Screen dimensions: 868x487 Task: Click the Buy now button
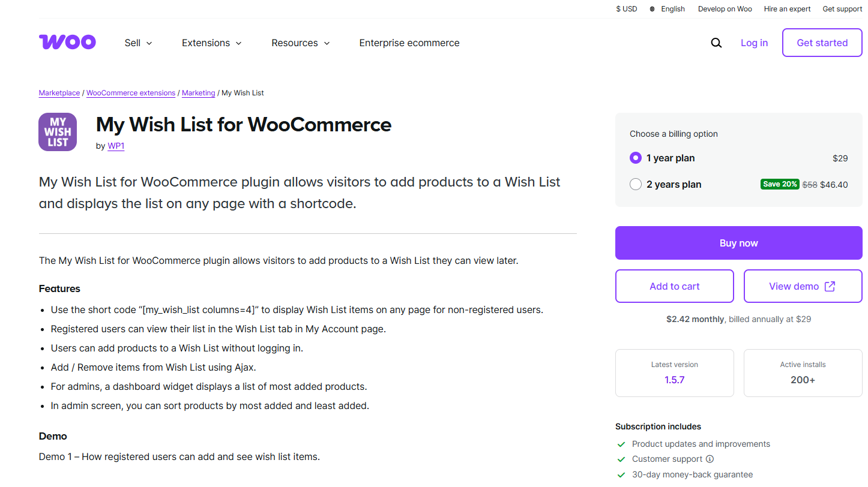738,243
